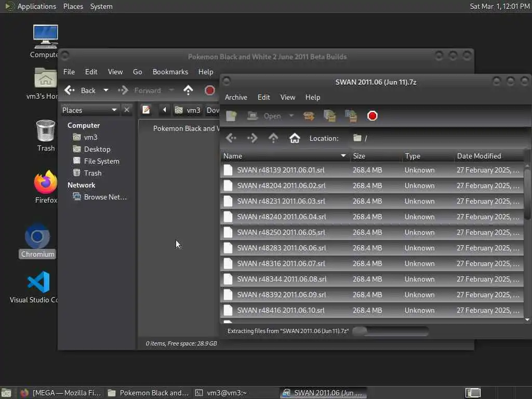532x399 pixels.
Task: Select SWAN r48139 2011.06.01.srl
Action: coord(372,170)
